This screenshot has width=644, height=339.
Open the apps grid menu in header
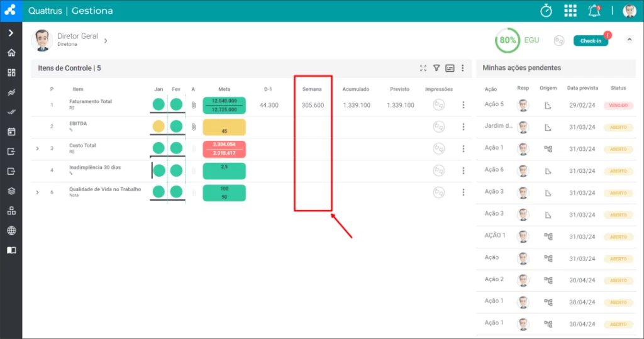tap(570, 11)
